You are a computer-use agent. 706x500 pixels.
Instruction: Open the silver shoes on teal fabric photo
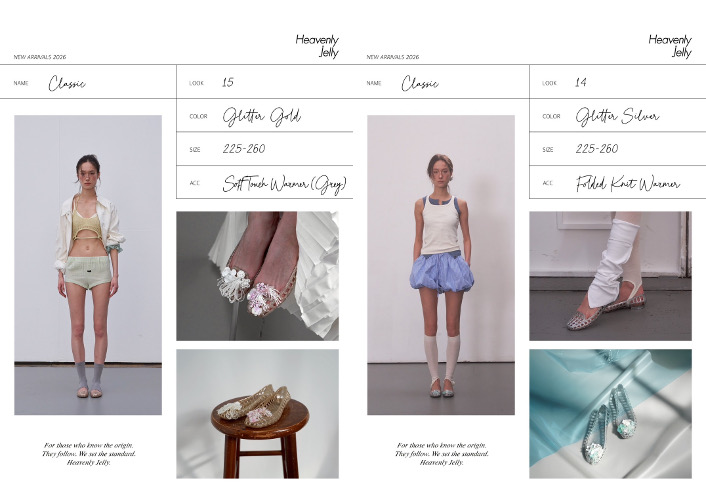pos(611,414)
